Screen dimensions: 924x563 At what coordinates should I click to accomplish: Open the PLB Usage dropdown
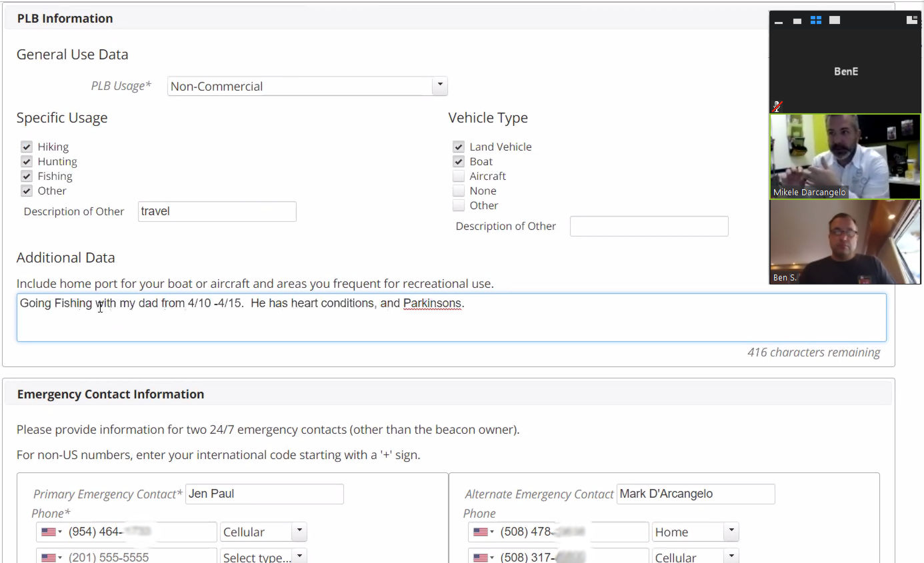click(307, 86)
